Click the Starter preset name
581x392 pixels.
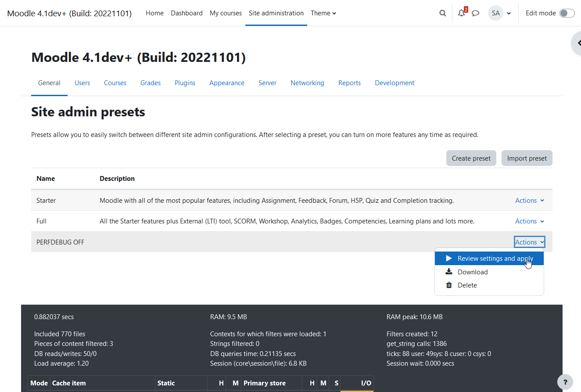46,200
